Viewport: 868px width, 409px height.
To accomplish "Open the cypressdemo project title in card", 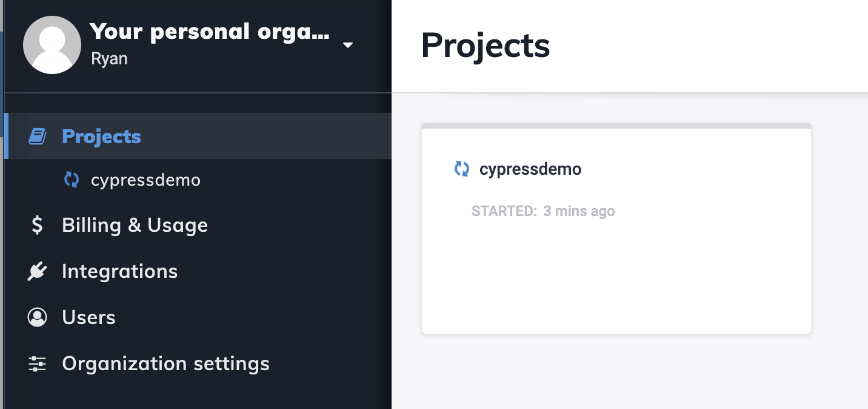I will click(530, 169).
